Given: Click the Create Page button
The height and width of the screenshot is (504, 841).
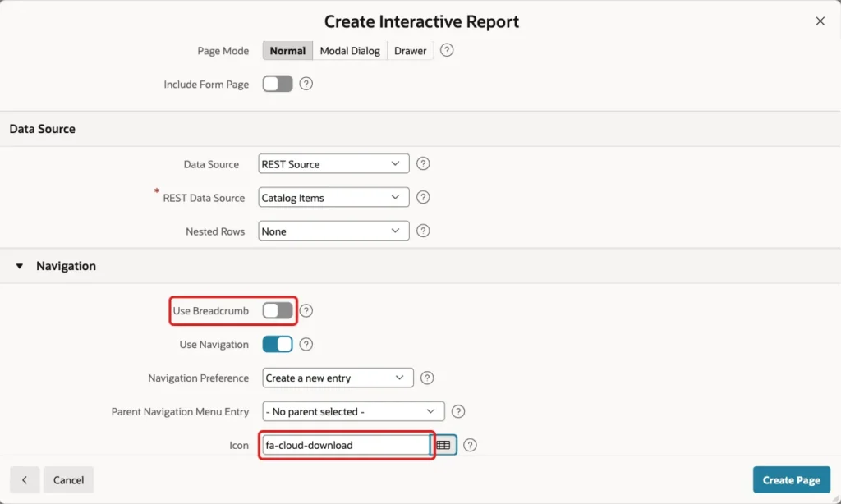Looking at the screenshot, I should click(792, 480).
